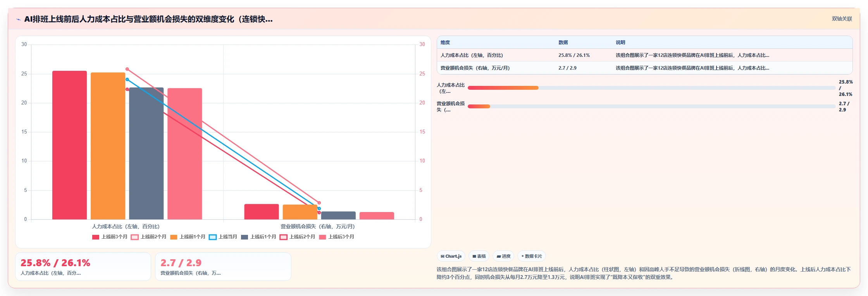868x296 pixels.
Task: Click the 双轴关联 label at top right
Action: click(842, 19)
